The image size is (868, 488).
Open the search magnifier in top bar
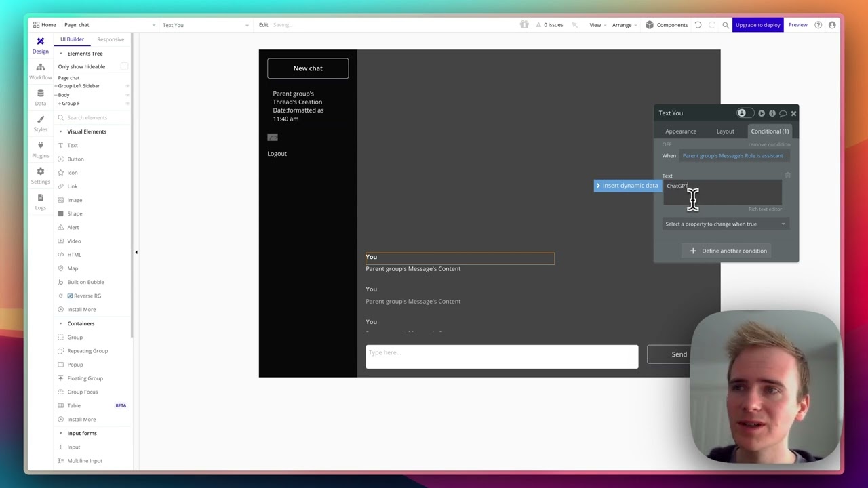click(x=726, y=25)
